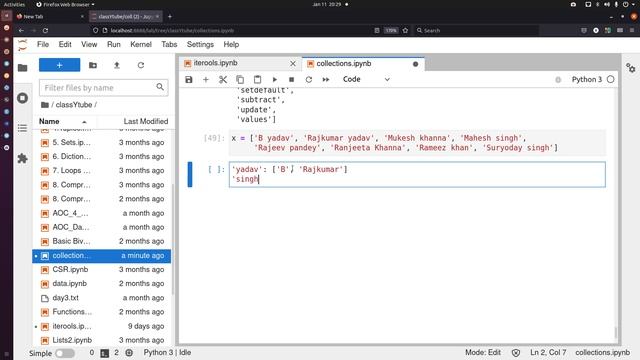This screenshot has width=640, height=360.
Task: Click the kernel count gear icon in status bar
Action: coord(129,353)
